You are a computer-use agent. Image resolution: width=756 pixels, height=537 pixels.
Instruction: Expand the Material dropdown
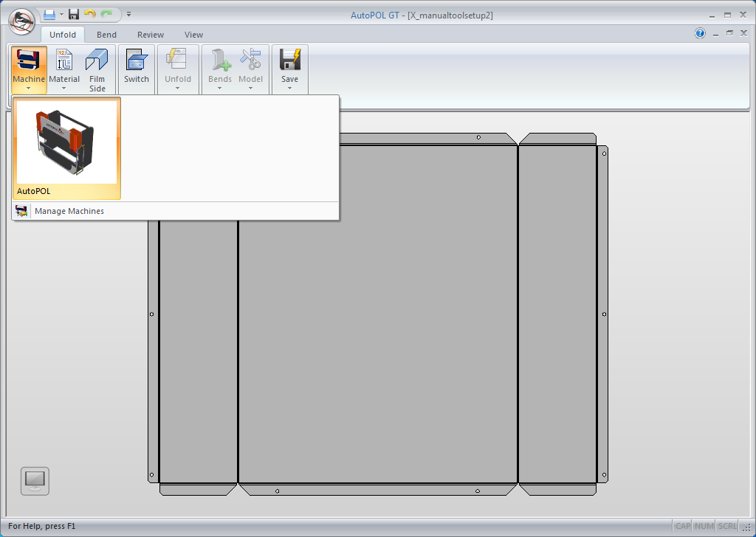(64, 70)
